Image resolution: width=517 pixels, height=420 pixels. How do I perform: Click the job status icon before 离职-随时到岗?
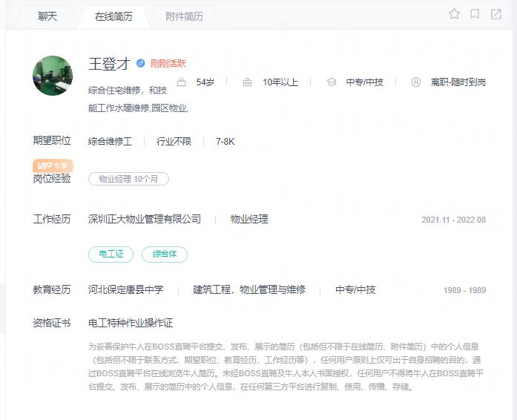415,82
